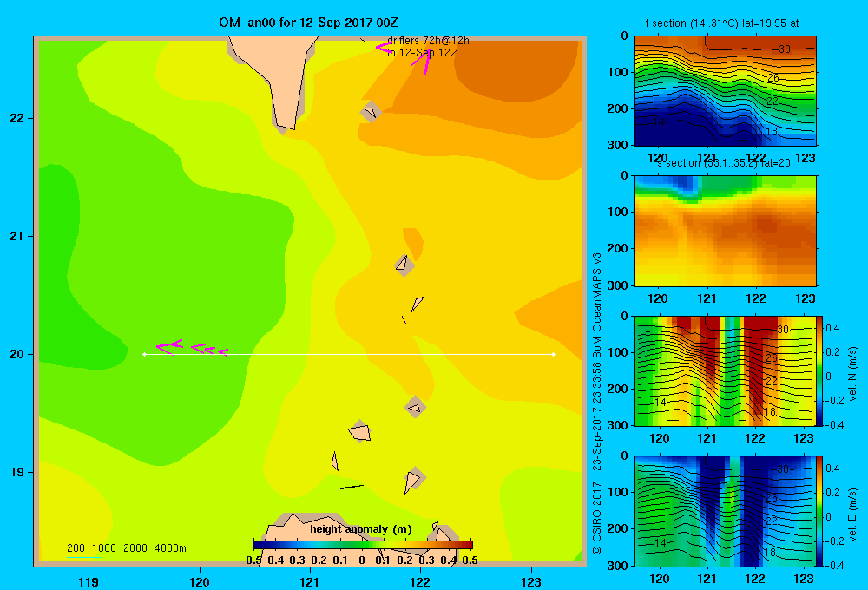Image resolution: width=868 pixels, height=590 pixels.
Task: Click the '2000' depth contour legend entry
Action: [135, 548]
